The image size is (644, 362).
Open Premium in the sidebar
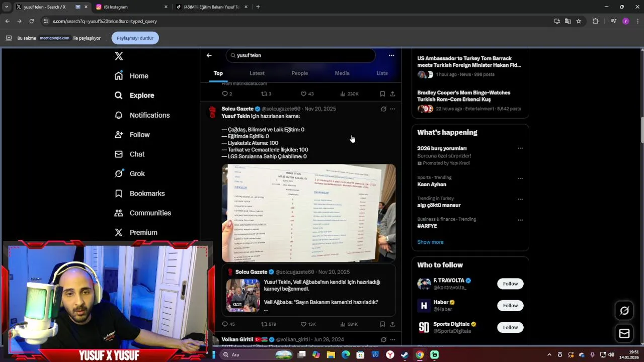coord(135,233)
